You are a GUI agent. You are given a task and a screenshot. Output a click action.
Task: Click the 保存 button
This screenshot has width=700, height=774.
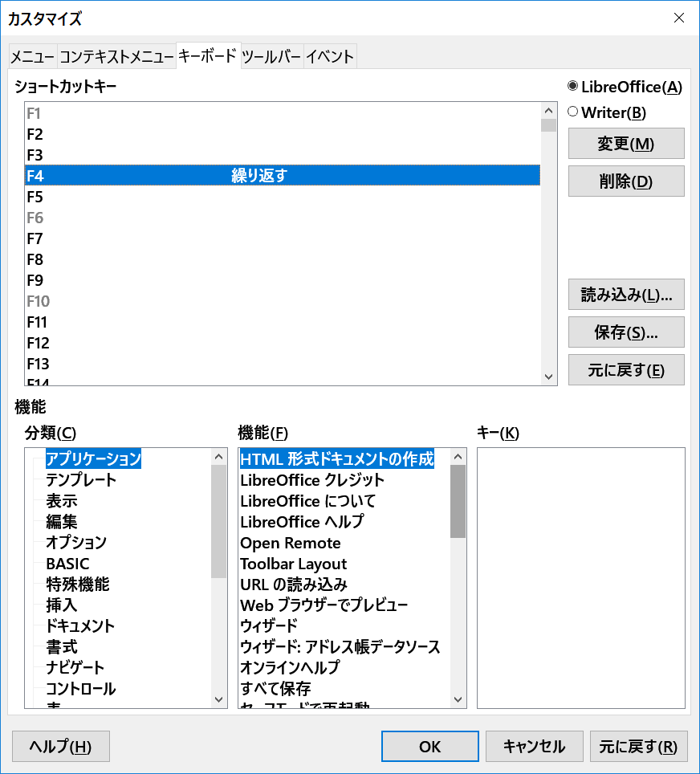pyautogui.click(x=625, y=332)
